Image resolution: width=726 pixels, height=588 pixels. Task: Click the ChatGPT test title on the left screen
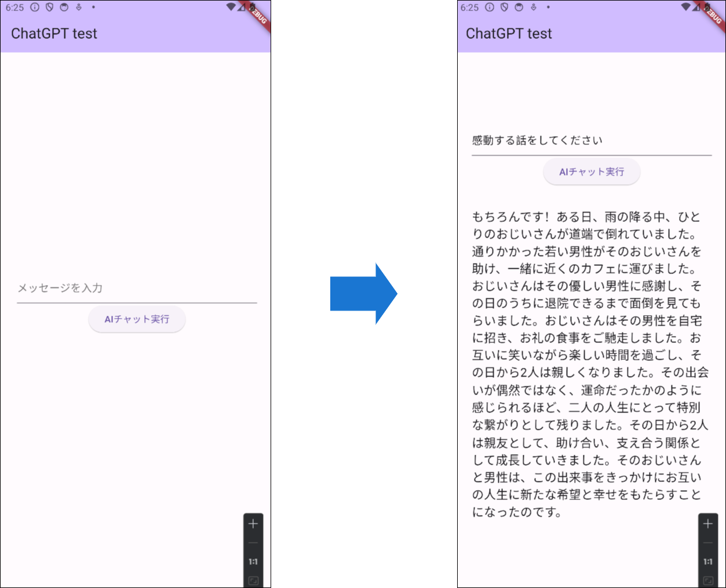54,34
